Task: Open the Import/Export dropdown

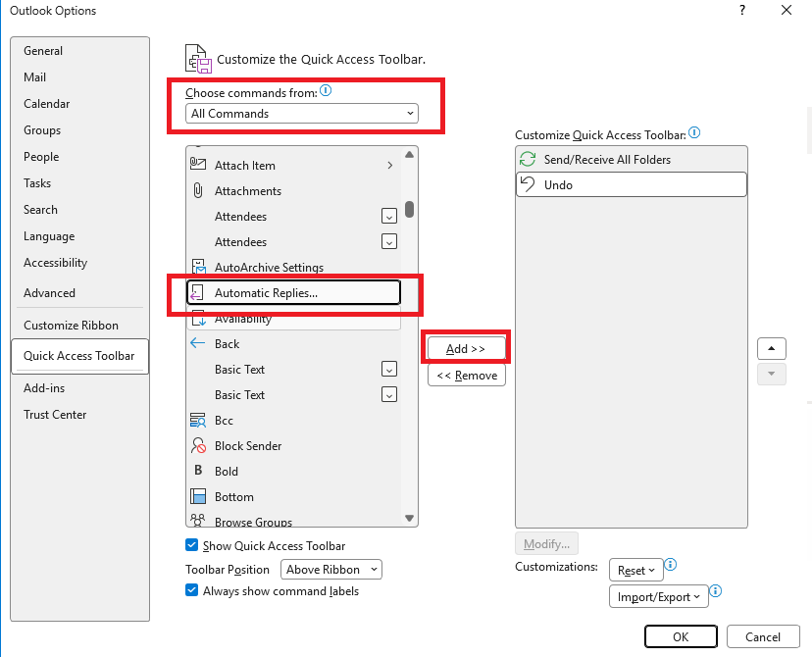Action: coord(659,597)
